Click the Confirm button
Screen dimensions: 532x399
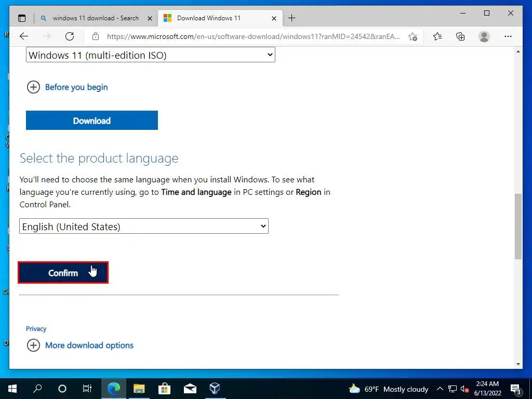click(63, 272)
